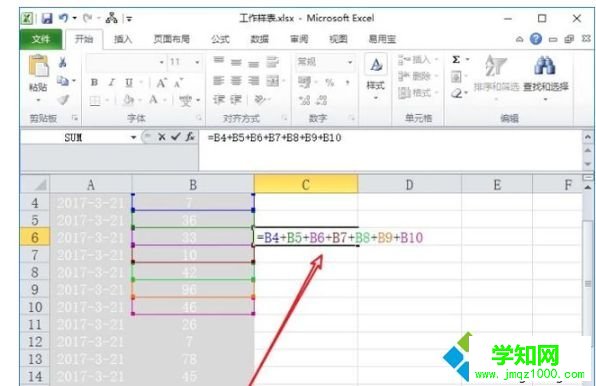Open the number format 常规 dropdown
This screenshot has width=596, height=386.
pos(350,62)
